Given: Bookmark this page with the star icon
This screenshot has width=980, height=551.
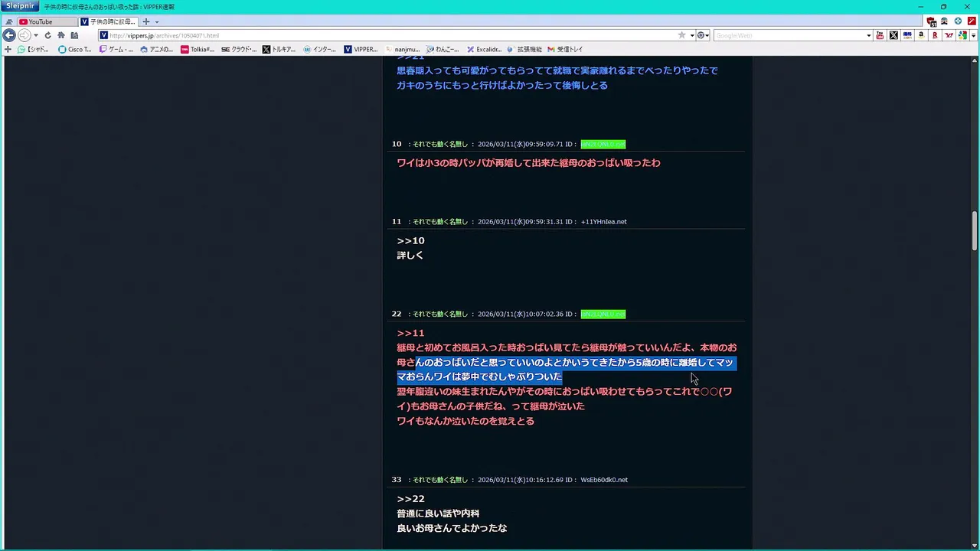Looking at the screenshot, I should coord(681,35).
